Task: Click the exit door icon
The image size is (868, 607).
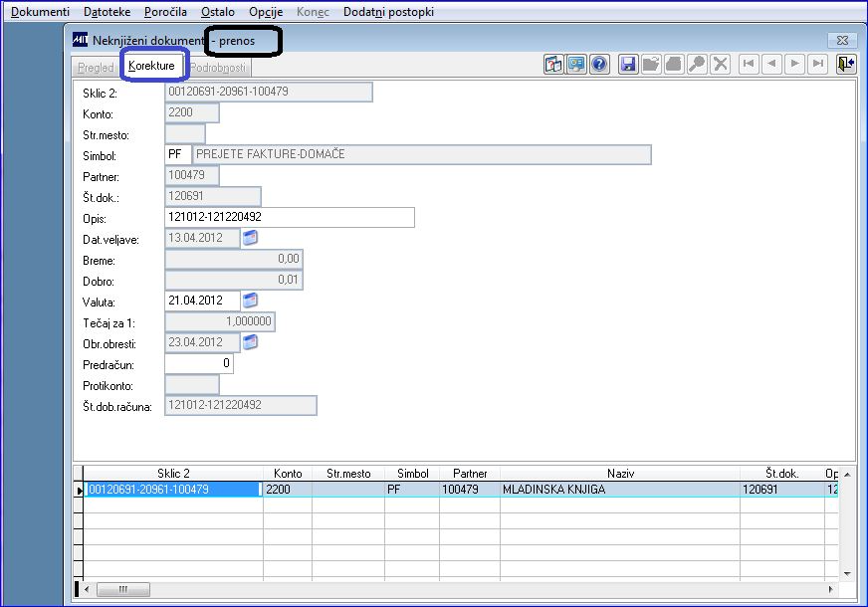Action: [x=846, y=65]
